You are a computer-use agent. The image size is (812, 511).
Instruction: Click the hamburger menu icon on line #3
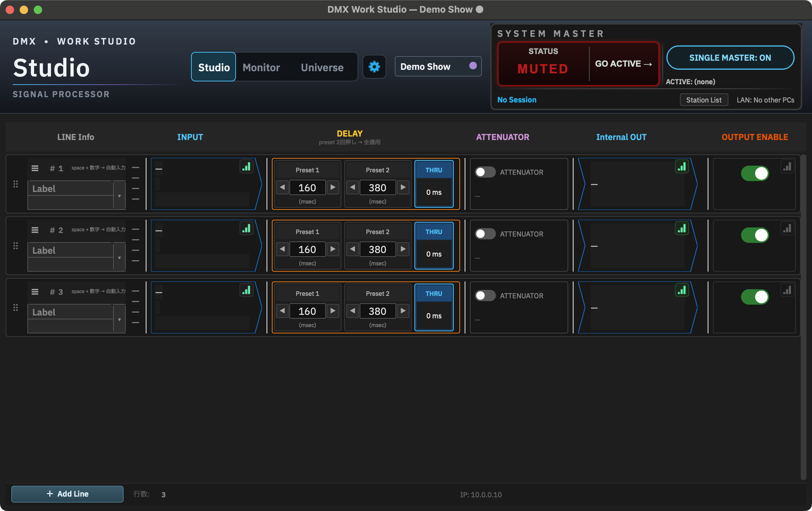click(x=35, y=292)
